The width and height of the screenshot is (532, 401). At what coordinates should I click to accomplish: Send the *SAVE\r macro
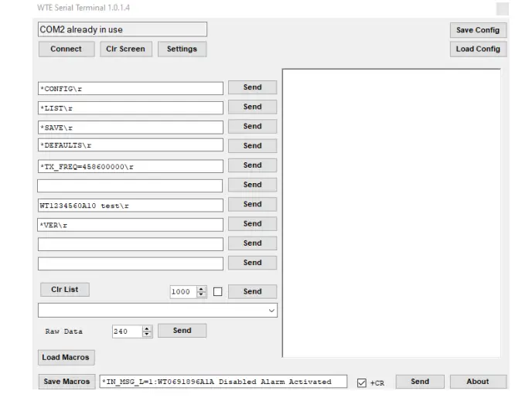tap(252, 126)
